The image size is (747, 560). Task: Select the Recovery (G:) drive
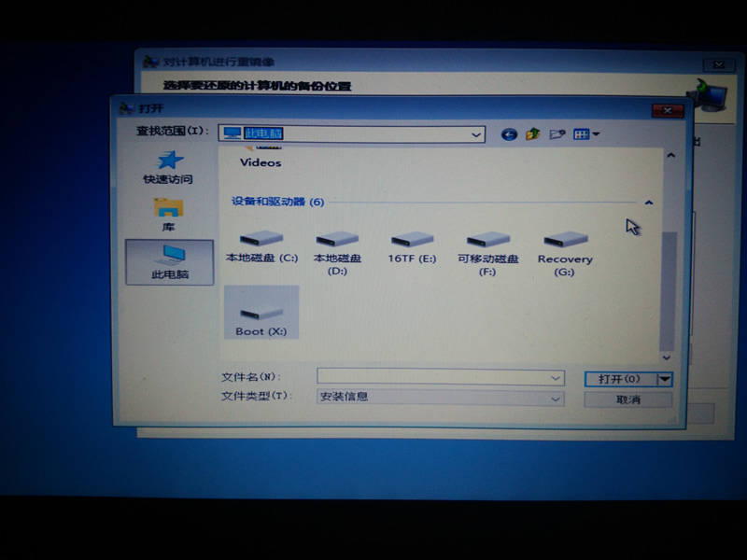pyautogui.click(x=565, y=250)
